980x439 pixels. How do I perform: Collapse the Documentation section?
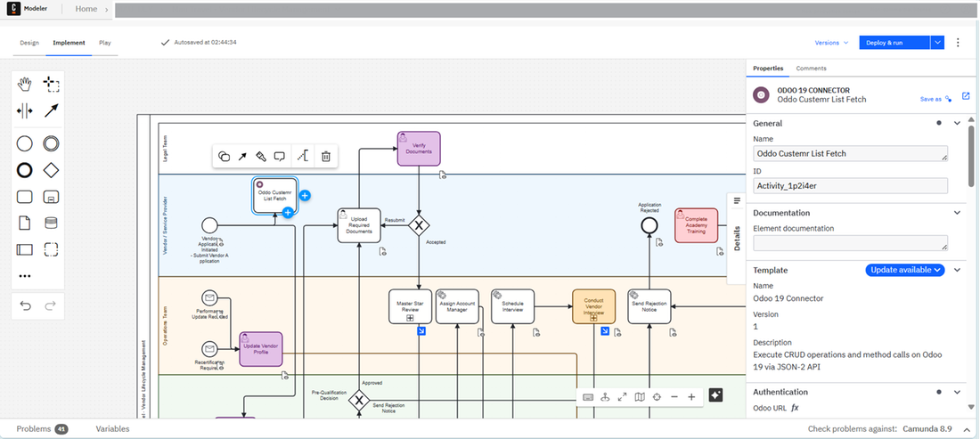coord(956,212)
